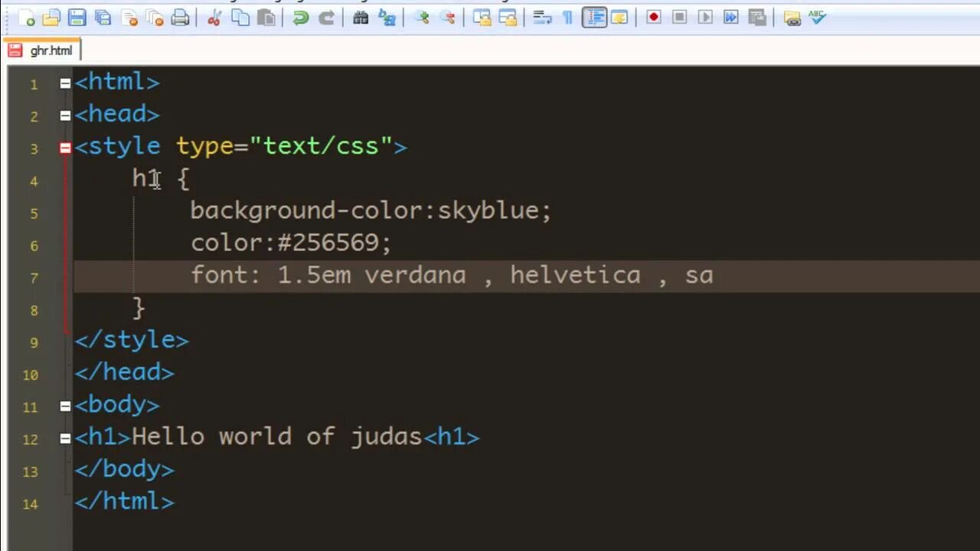Run the ABC spell check icon
The width and height of the screenshot is (980, 551).
pos(817,17)
